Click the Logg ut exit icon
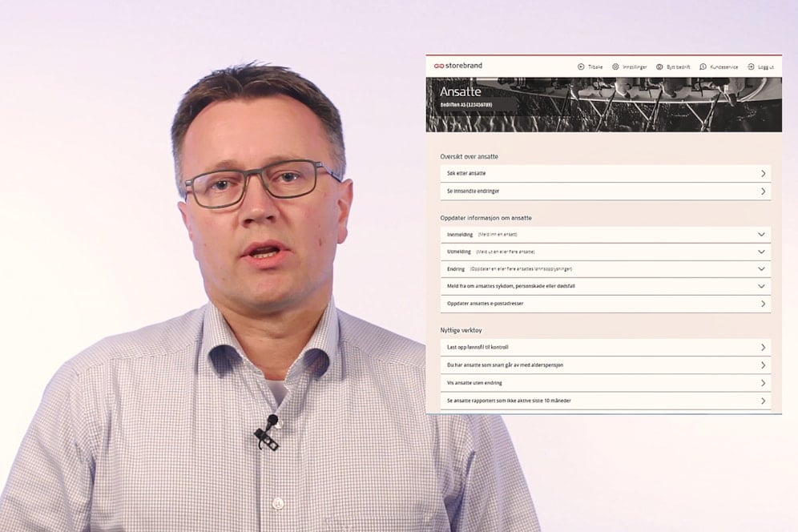This screenshot has width=798, height=532. [751, 67]
